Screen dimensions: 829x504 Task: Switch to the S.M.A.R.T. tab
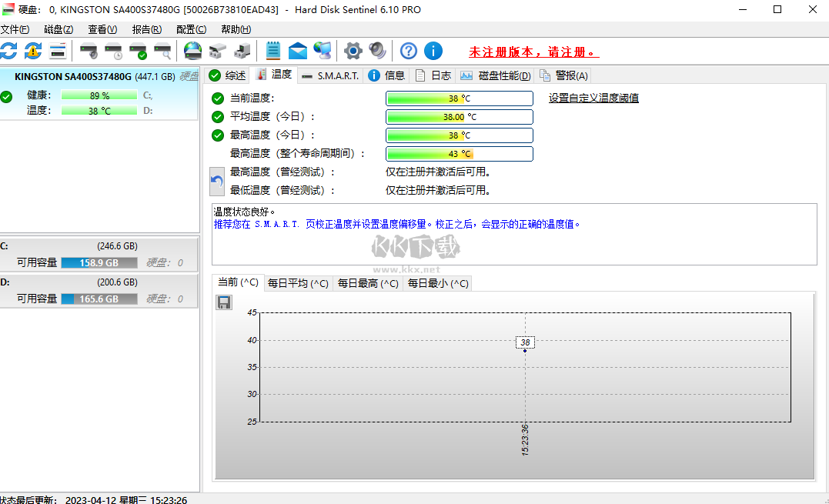tap(330, 75)
